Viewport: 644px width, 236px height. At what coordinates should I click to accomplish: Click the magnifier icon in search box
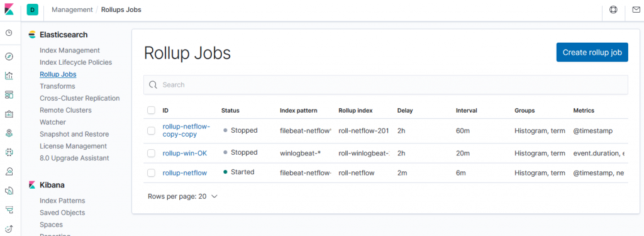pyautogui.click(x=153, y=85)
